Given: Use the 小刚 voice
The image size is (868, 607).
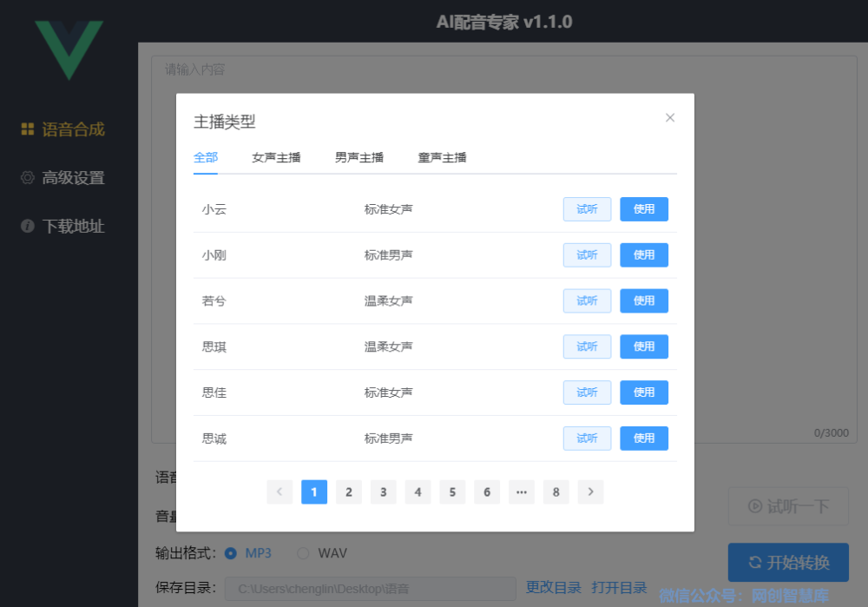Looking at the screenshot, I should (644, 254).
